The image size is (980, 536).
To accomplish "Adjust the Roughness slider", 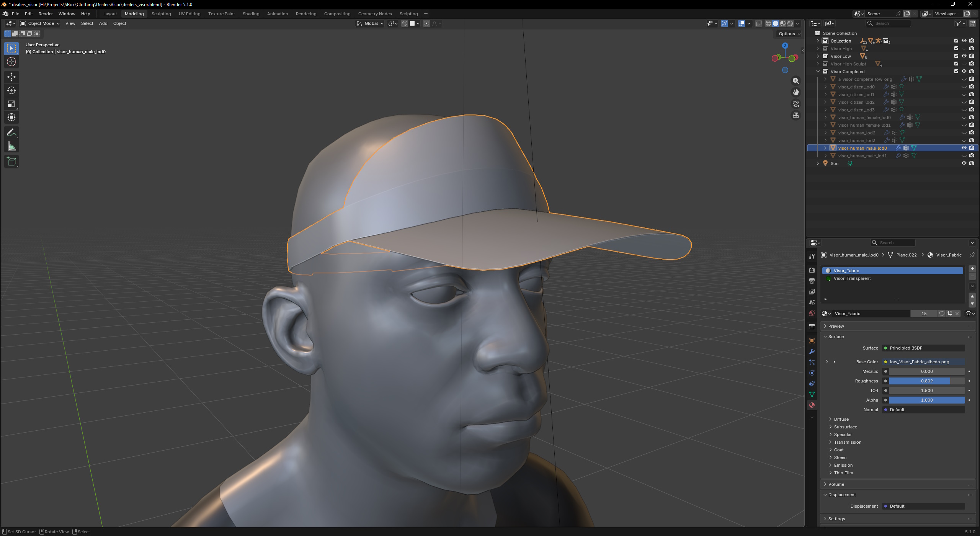I will [x=926, y=381].
